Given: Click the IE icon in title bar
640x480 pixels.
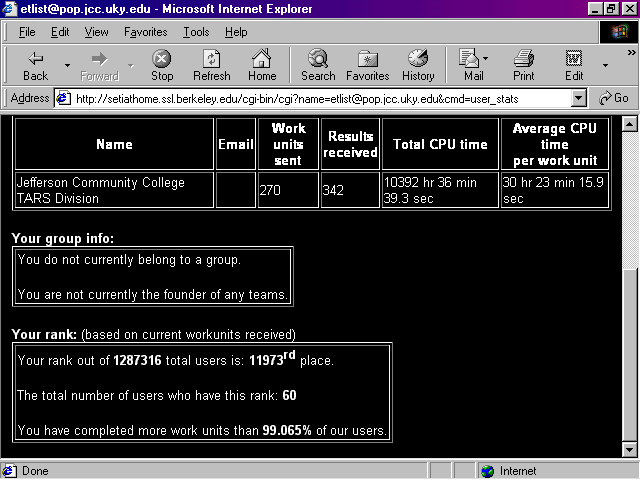Looking at the screenshot, I should (x=9, y=9).
